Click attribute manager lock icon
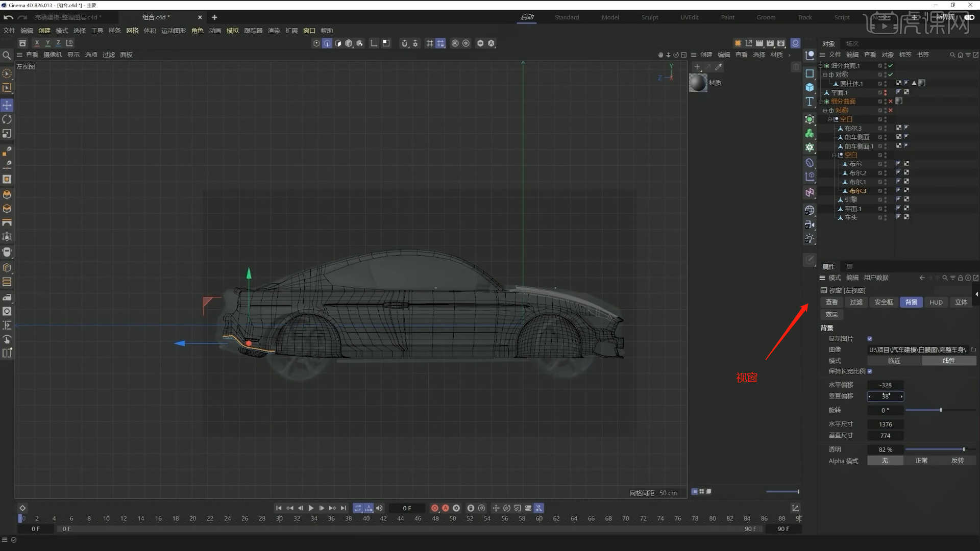Viewport: 980px width, 551px height. (x=960, y=278)
